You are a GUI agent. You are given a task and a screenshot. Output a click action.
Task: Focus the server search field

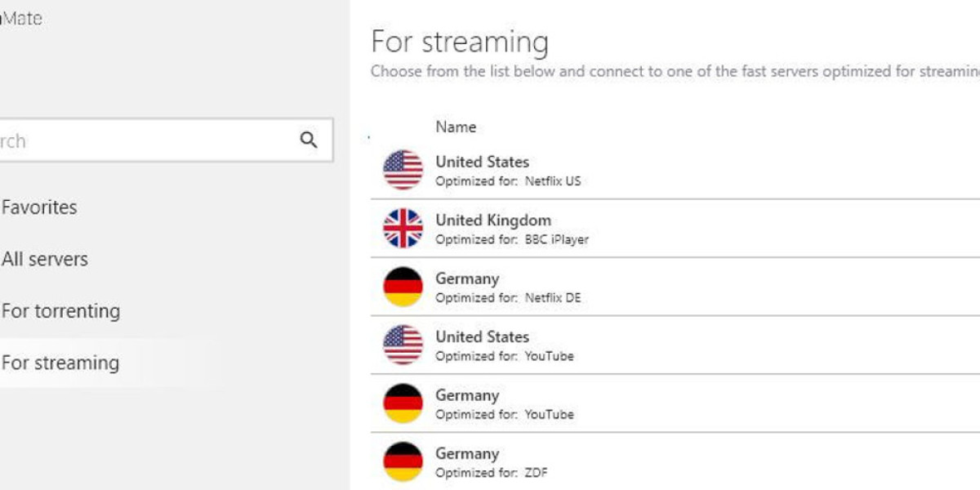(x=147, y=140)
